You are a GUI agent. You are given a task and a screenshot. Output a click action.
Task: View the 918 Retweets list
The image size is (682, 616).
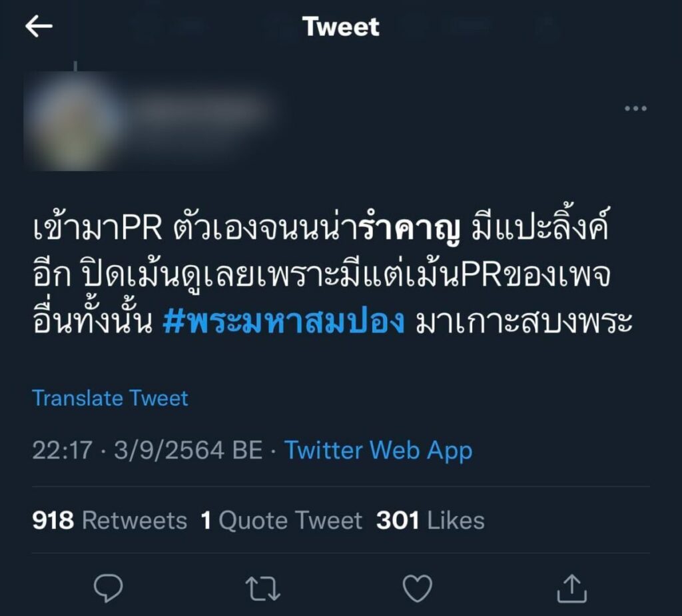click(x=109, y=520)
